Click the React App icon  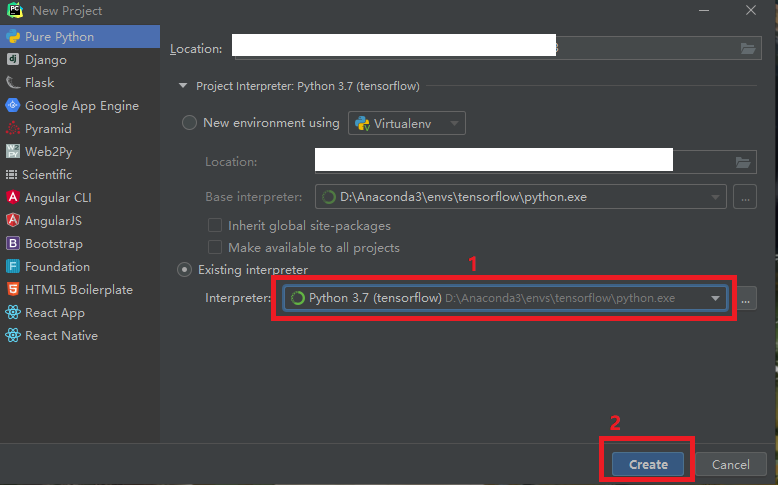13,312
